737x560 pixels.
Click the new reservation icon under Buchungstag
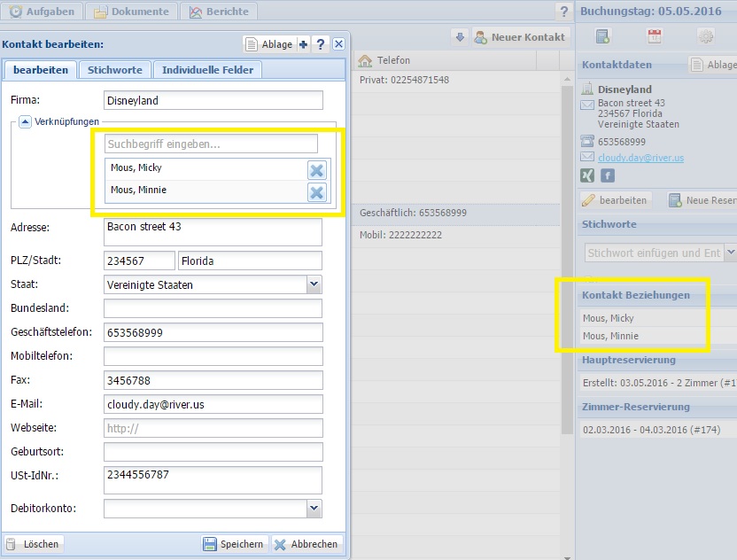tap(603, 36)
